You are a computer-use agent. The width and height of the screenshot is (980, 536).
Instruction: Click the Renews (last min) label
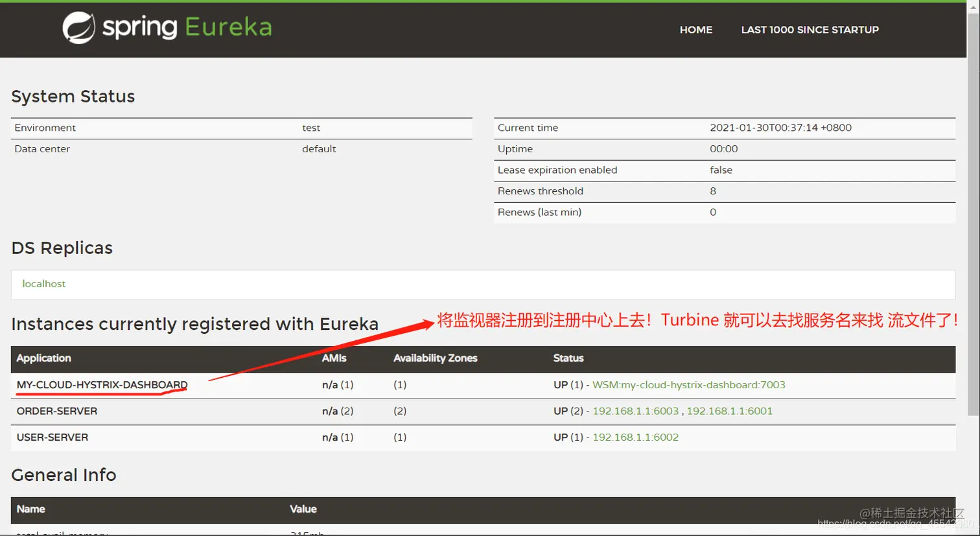(x=539, y=212)
